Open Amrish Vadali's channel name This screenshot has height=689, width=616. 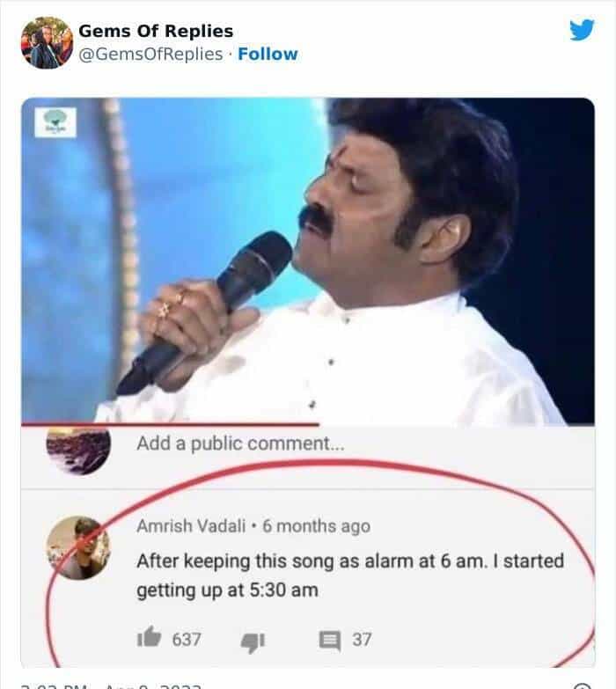coord(191,525)
